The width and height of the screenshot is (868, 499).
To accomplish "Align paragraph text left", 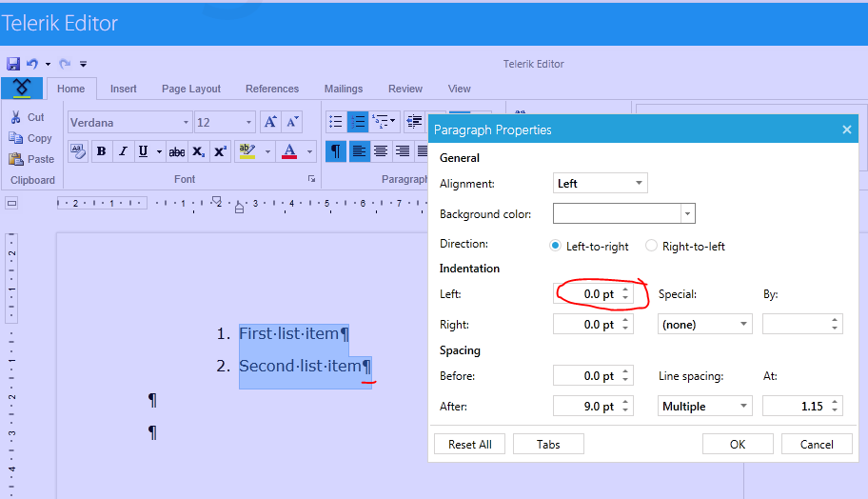I will coord(359,151).
